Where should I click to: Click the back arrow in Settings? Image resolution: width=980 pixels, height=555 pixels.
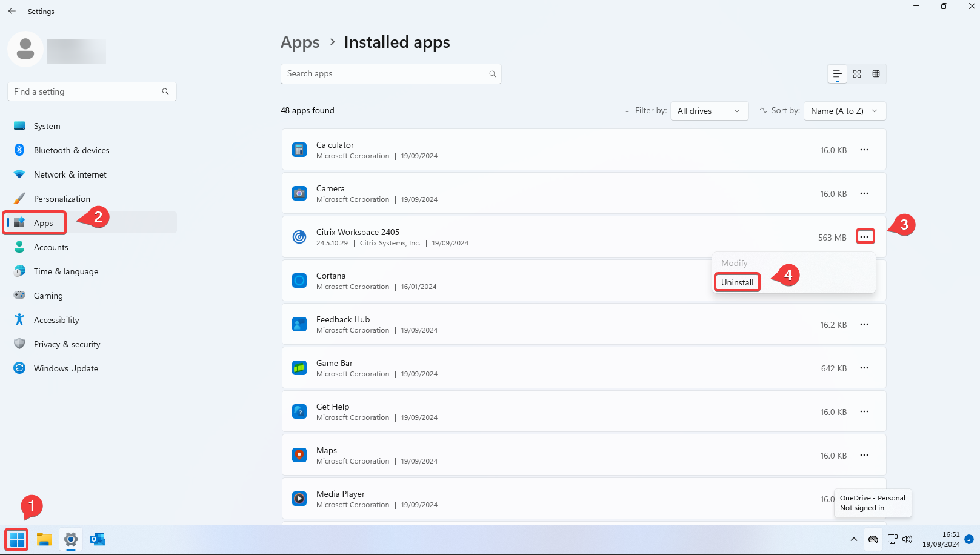(12, 11)
